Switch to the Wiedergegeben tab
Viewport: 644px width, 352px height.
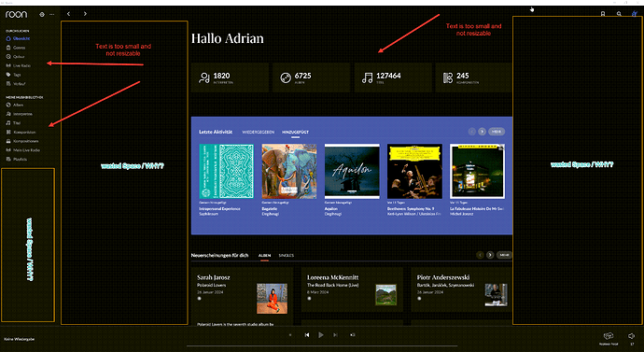(x=258, y=133)
